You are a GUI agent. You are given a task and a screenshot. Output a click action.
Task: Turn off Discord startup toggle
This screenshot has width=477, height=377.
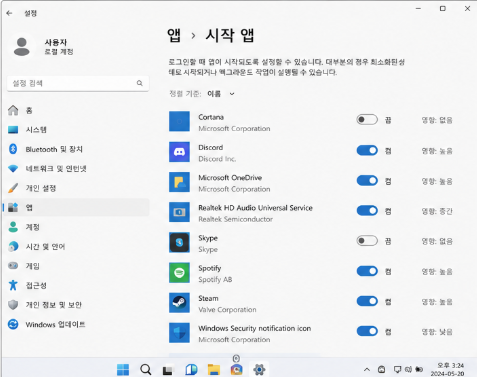click(367, 151)
